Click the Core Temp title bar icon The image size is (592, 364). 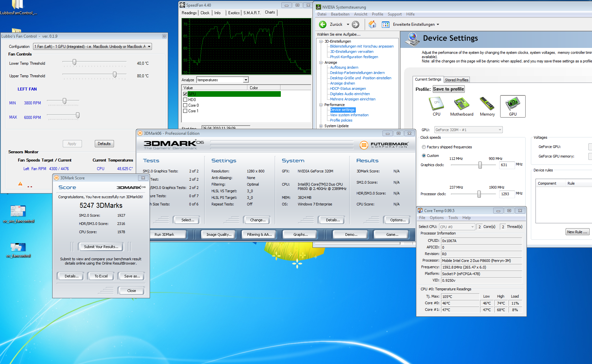420,210
